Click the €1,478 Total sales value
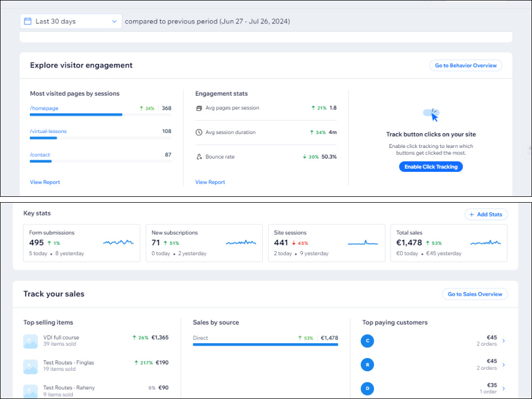 click(x=409, y=243)
